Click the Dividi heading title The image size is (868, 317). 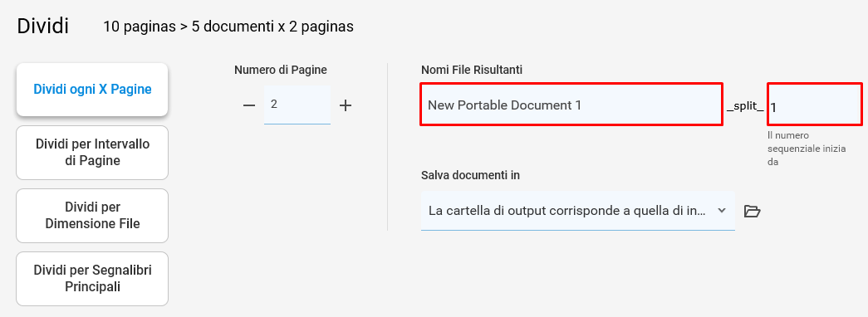[43, 26]
